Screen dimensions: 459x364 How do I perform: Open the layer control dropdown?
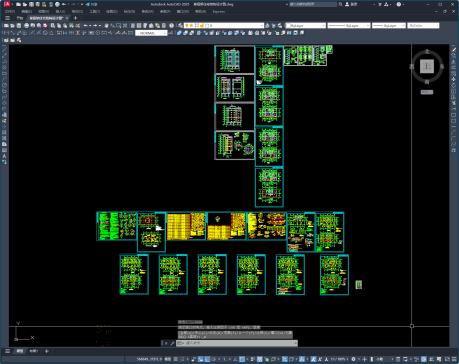click(x=224, y=25)
